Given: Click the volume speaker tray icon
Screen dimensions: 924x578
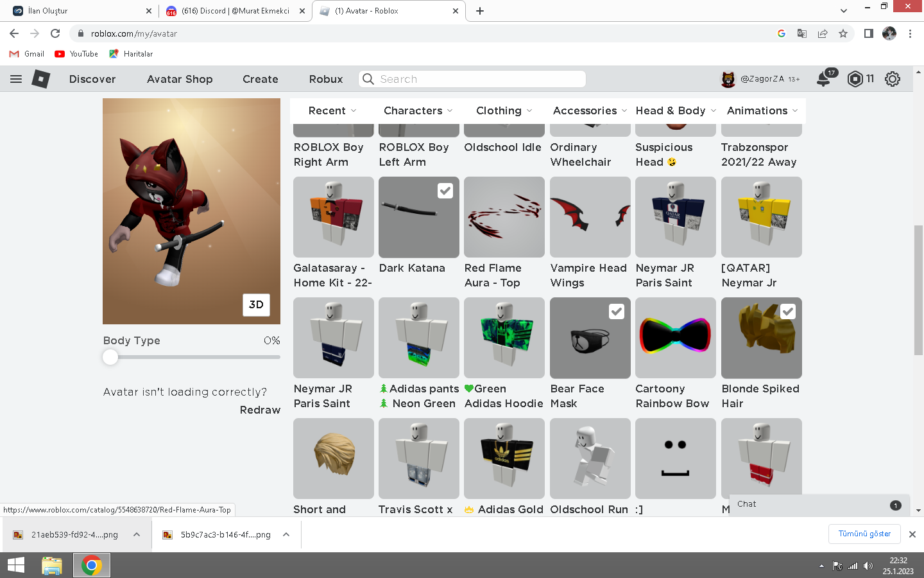Looking at the screenshot, I should [x=868, y=566].
